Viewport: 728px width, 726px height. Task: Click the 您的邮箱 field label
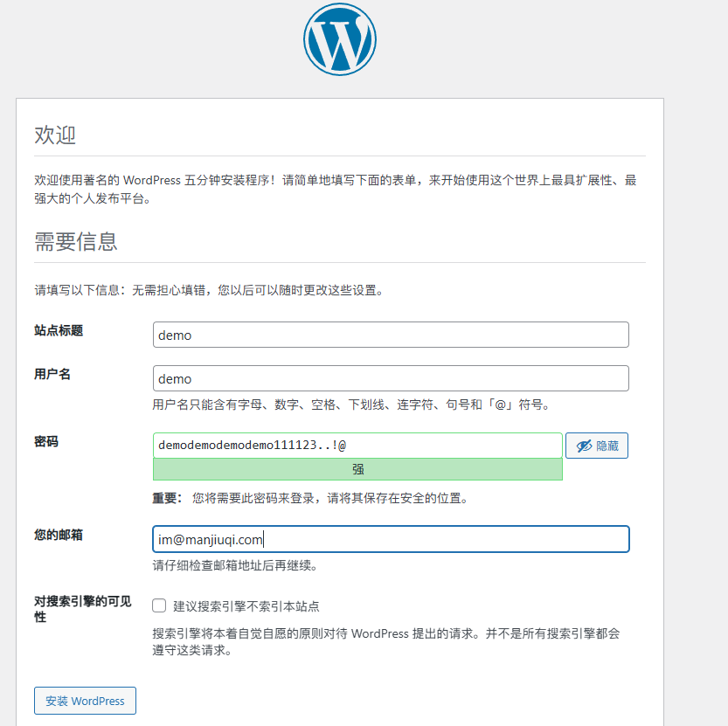[59, 535]
